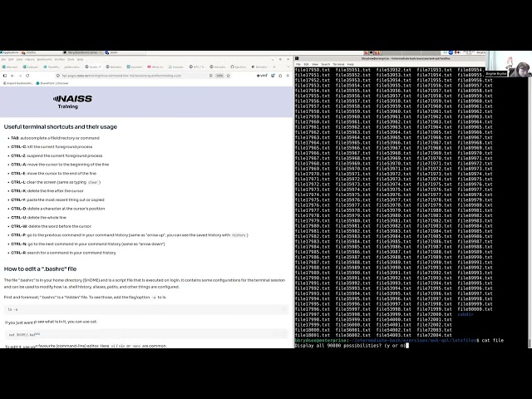The width and height of the screenshot is (532, 399).
Task: Open Firefox's Bookmarks menu
Action: [x=45, y=59]
